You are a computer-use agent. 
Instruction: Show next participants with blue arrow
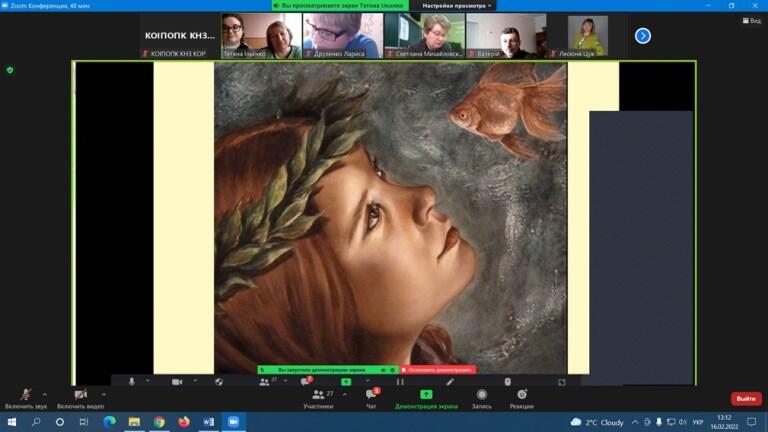(643, 36)
